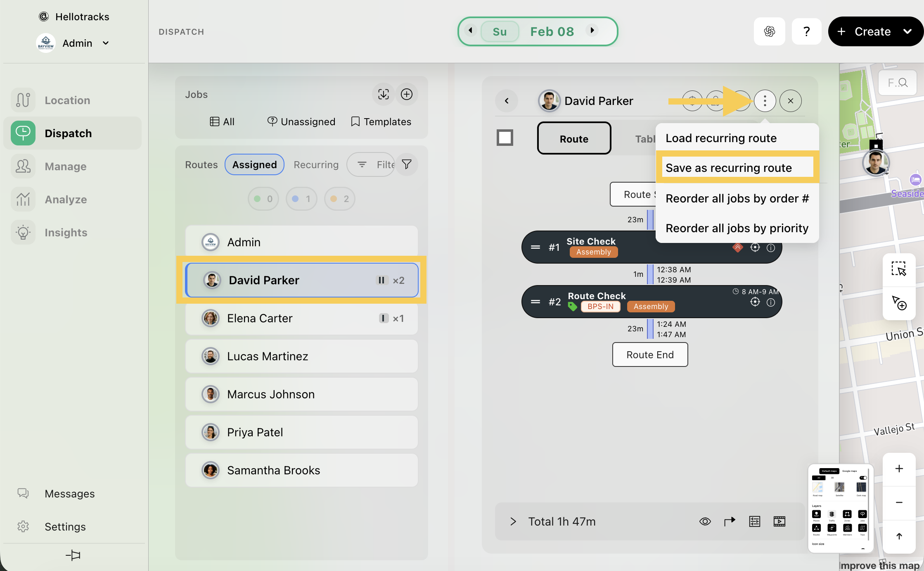Image resolution: width=924 pixels, height=571 pixels.
Task: Click the import jobs icon in Jobs panel
Action: [383, 94]
